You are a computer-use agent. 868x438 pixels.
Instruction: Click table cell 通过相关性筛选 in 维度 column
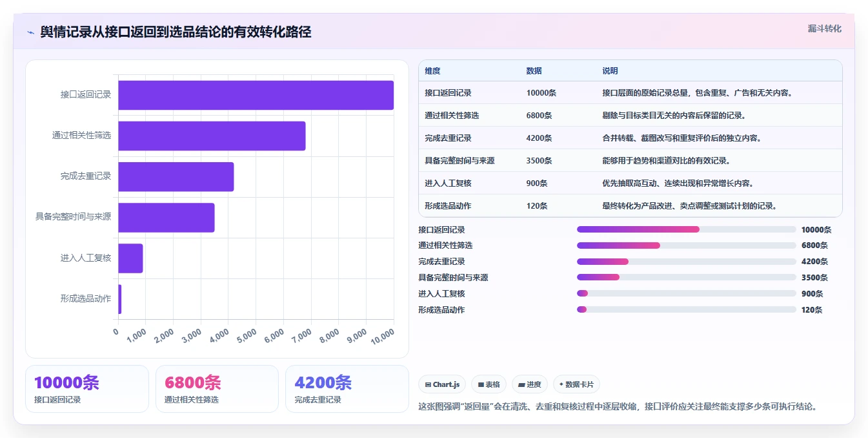pyautogui.click(x=452, y=116)
